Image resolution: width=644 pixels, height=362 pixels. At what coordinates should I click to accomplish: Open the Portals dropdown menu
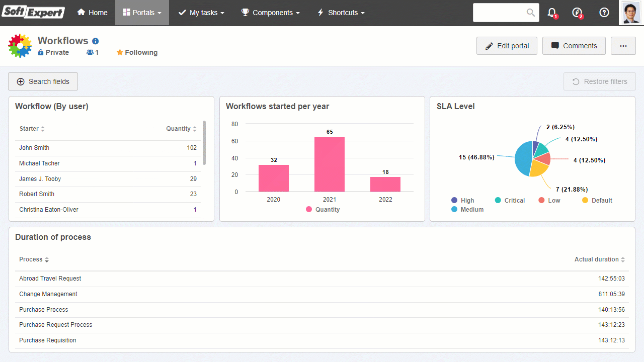tap(142, 13)
